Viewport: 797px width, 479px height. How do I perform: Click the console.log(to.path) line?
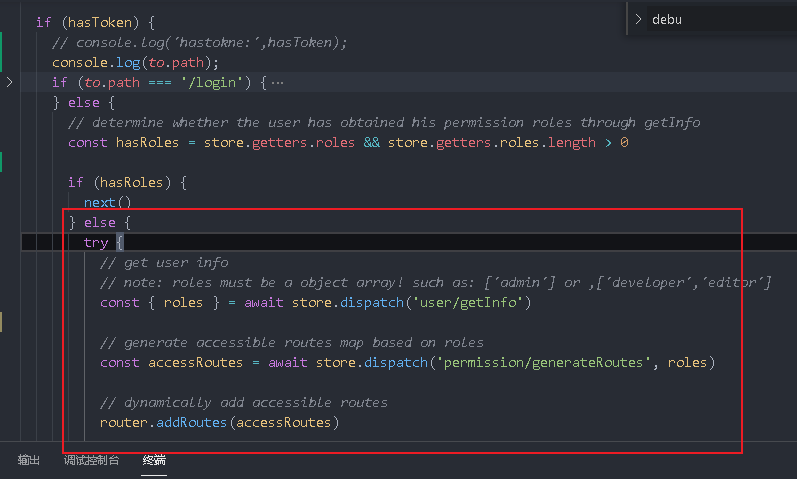click(135, 63)
